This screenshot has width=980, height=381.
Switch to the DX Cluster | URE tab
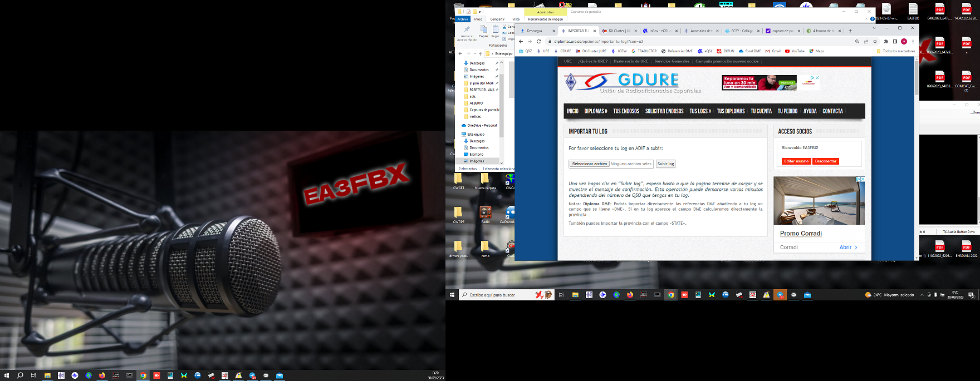point(618,31)
